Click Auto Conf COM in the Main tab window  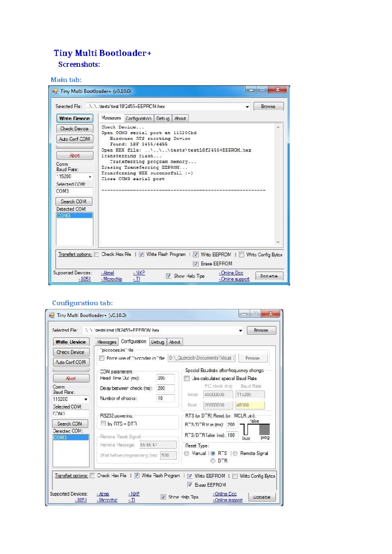coord(74,139)
